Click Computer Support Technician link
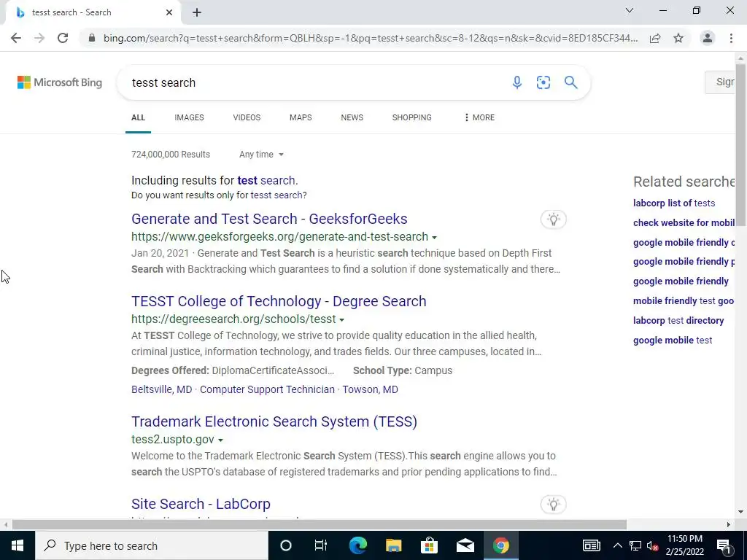Viewport: 747px width, 560px height. 267,389
